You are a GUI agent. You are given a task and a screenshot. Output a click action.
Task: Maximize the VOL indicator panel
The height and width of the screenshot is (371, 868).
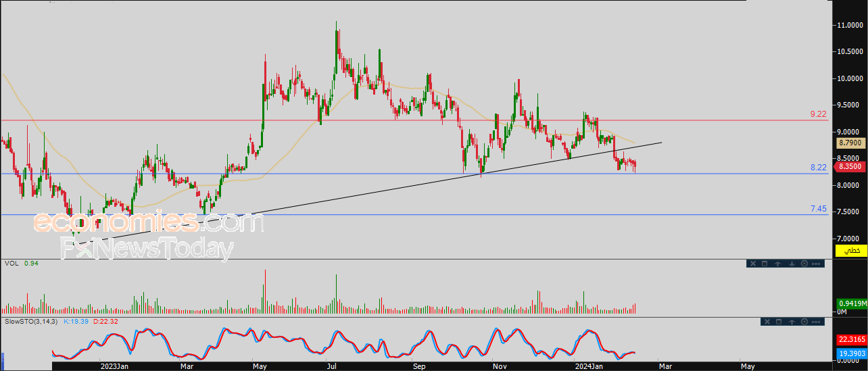point(765,264)
